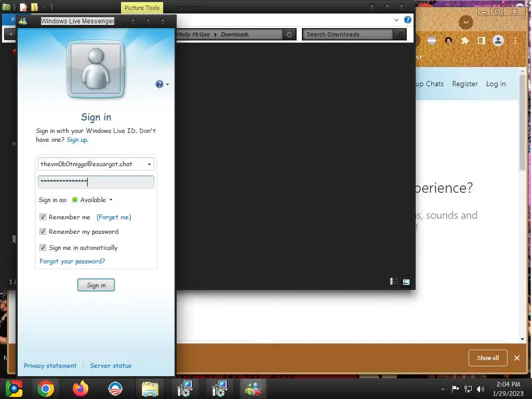This screenshot has height=399, width=532.
Task: Click the Explorer refresh button
Action: coord(289,34)
